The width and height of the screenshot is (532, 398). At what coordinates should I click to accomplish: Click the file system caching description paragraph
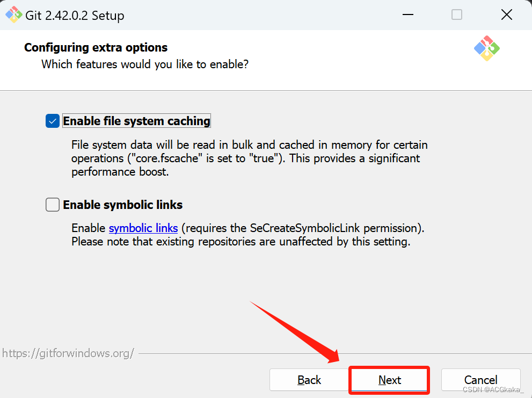250,158
